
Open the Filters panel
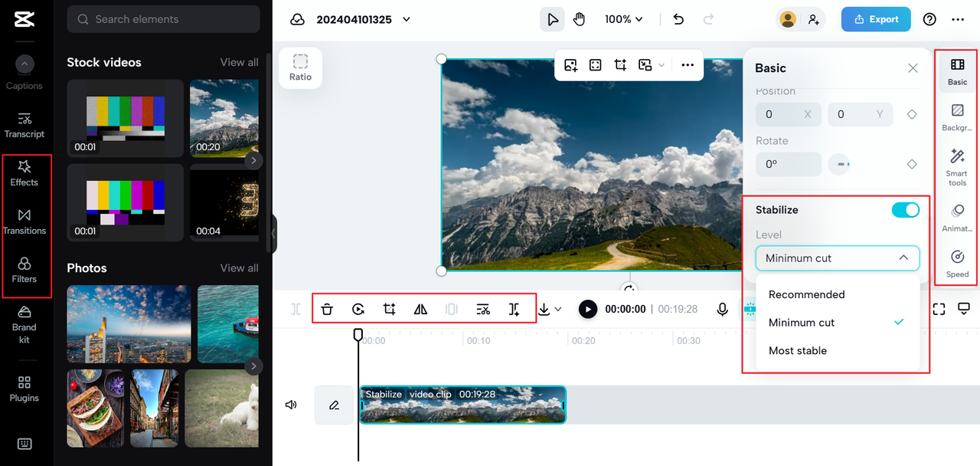pyautogui.click(x=24, y=271)
